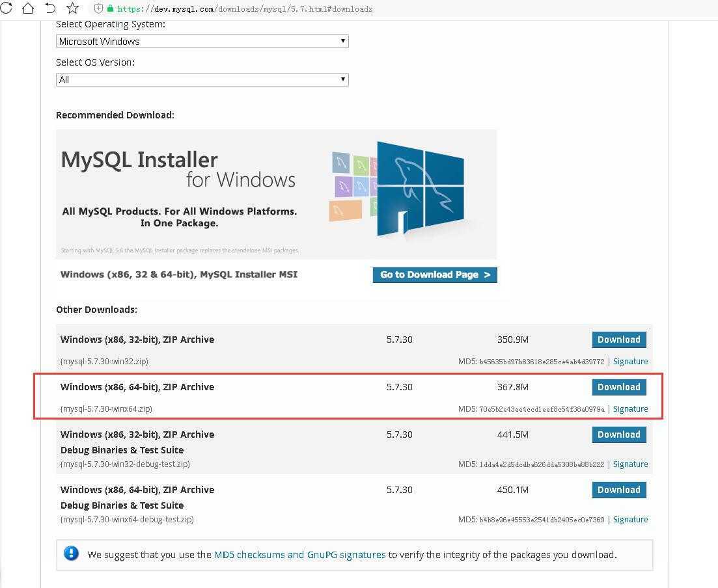Viewport: 718px width, 588px height.
Task: Bookmark this page with the star icon
Action: [73, 8]
